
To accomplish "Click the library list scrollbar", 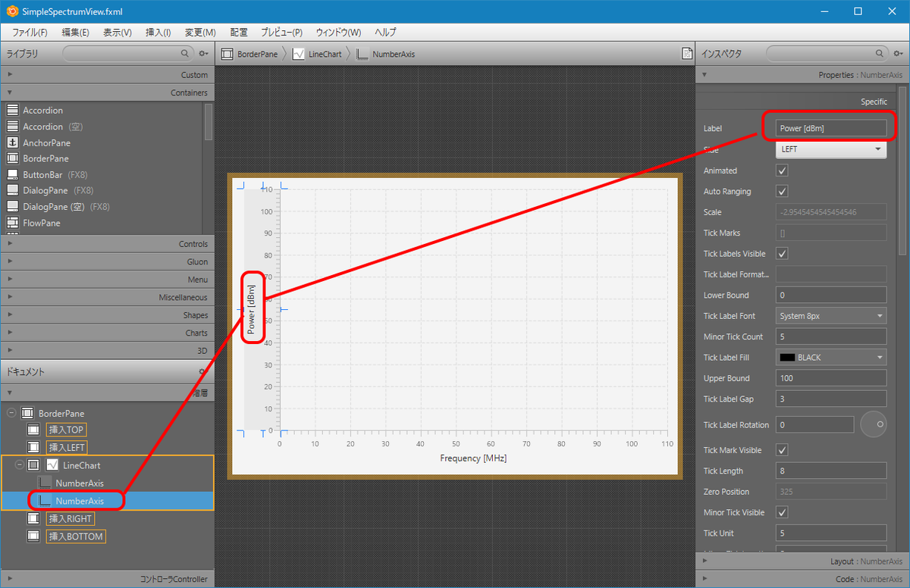I will [208, 122].
